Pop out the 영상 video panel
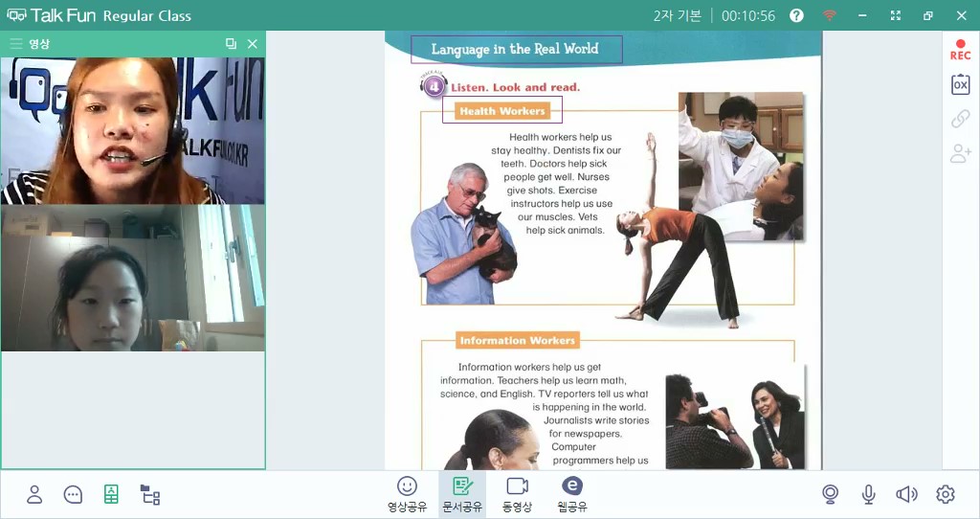This screenshot has height=519, width=980. [231, 44]
